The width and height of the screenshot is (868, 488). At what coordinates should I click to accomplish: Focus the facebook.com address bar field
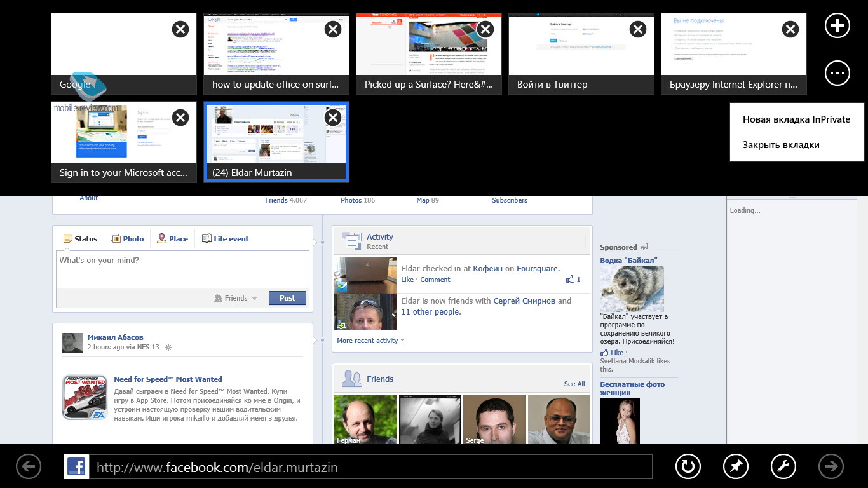coord(371,468)
